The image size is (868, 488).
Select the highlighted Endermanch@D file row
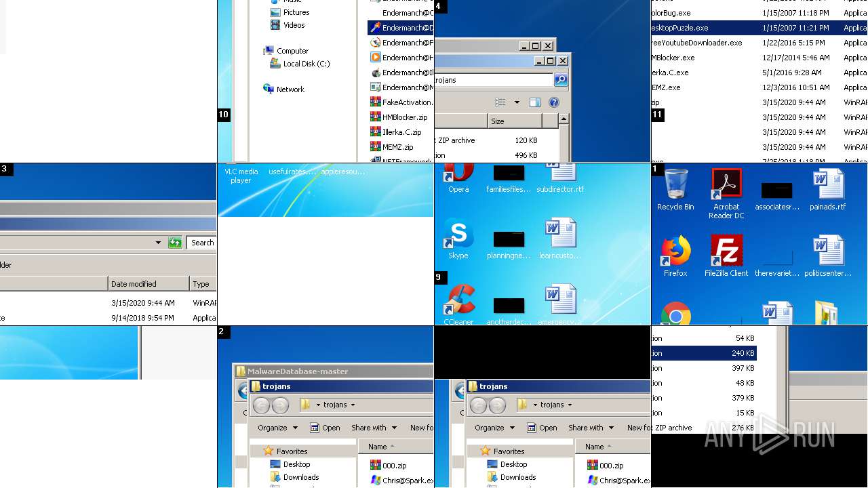[x=401, y=28]
